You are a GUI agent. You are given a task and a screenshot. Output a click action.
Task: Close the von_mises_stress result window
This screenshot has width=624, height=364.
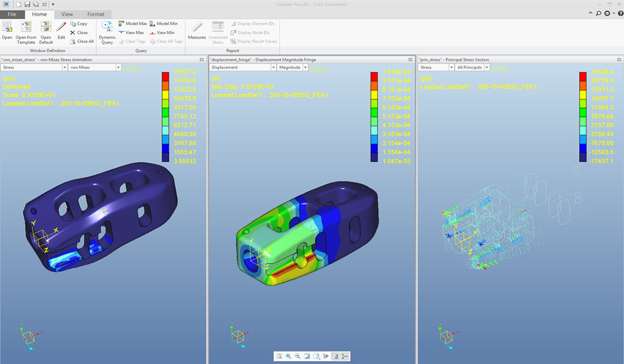pos(201,60)
